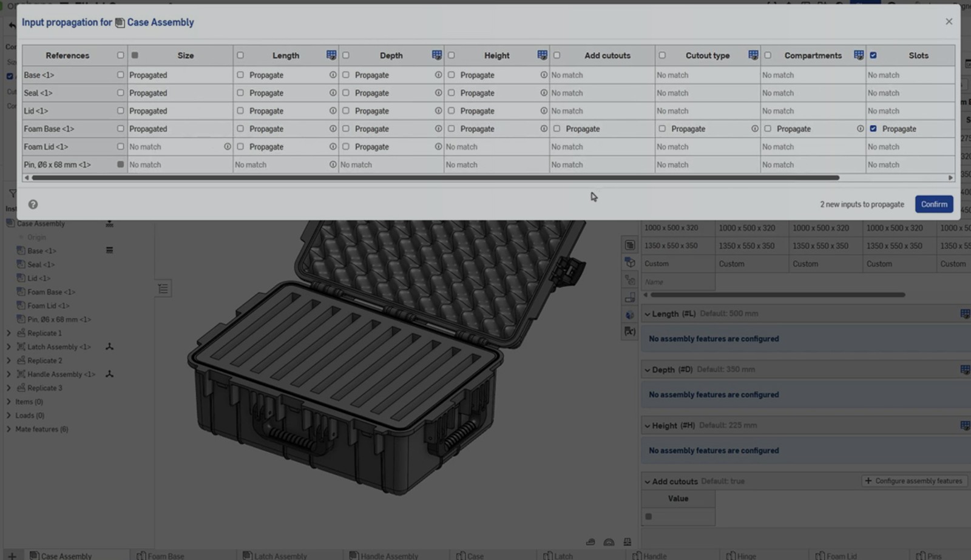The image size is (971, 560).
Task: Click info icon in Seal row Depth cell
Action: pyautogui.click(x=438, y=93)
